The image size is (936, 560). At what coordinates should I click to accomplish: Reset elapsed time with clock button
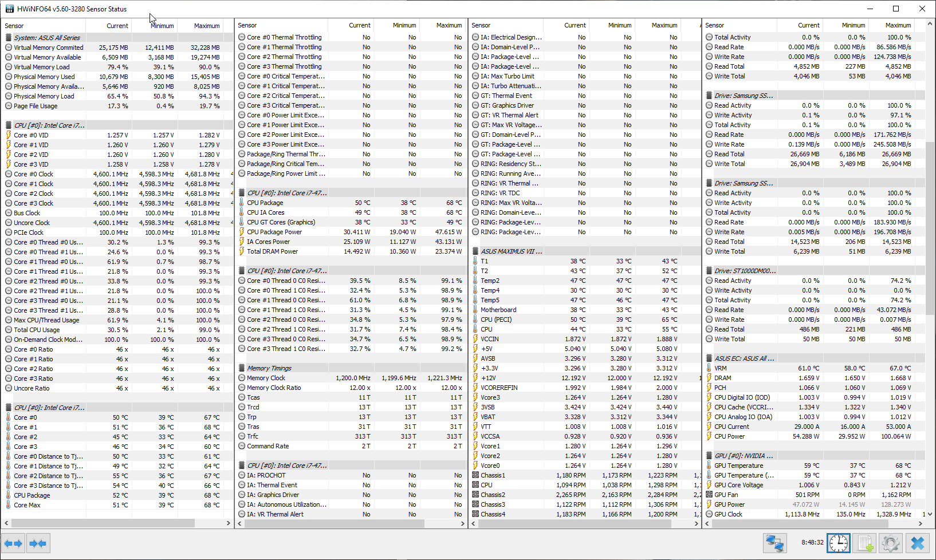point(839,543)
